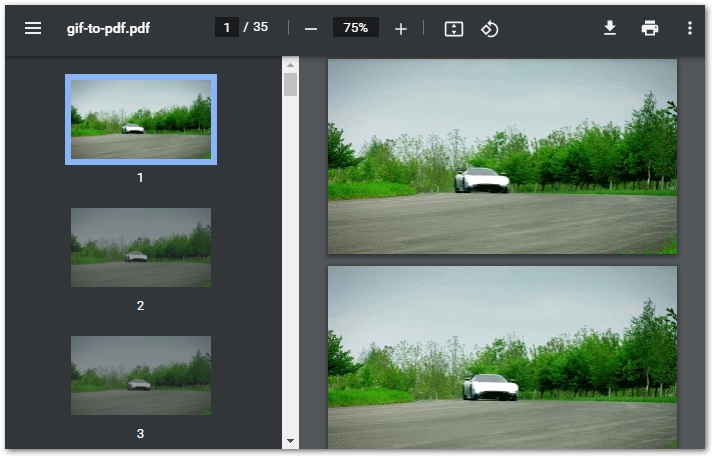This screenshot has height=458, width=714.
Task: Click the first page car image
Action: (502, 156)
